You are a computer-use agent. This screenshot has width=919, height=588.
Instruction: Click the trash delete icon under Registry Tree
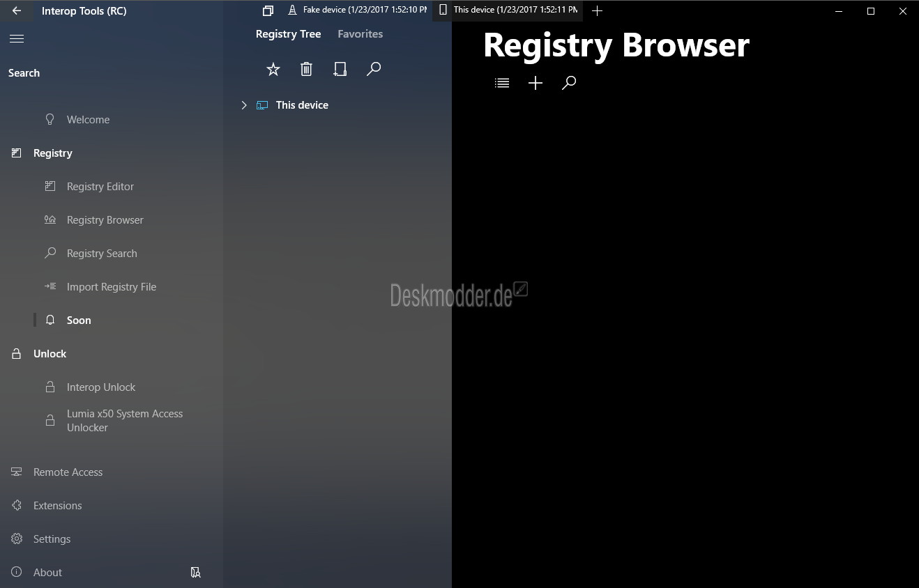pos(306,69)
